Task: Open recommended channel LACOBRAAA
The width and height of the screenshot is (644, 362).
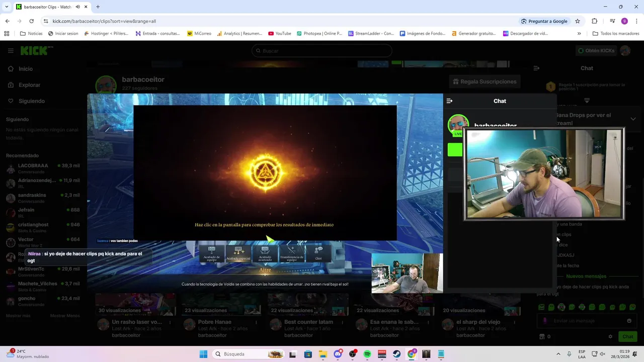Action: pos(43,168)
